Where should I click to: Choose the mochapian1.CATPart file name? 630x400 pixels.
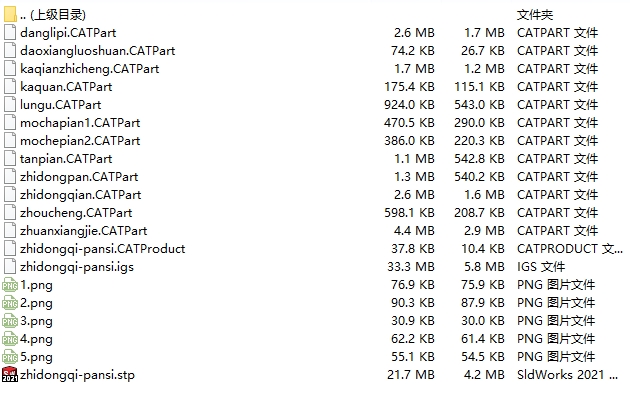80,122
